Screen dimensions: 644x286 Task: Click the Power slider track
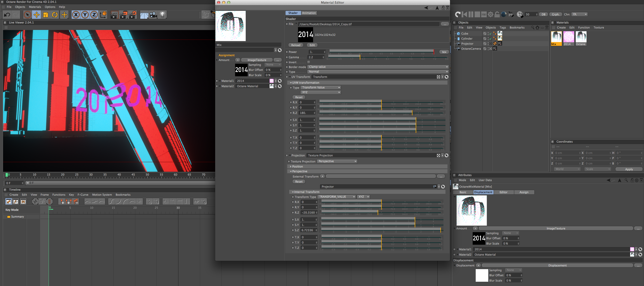click(381, 51)
